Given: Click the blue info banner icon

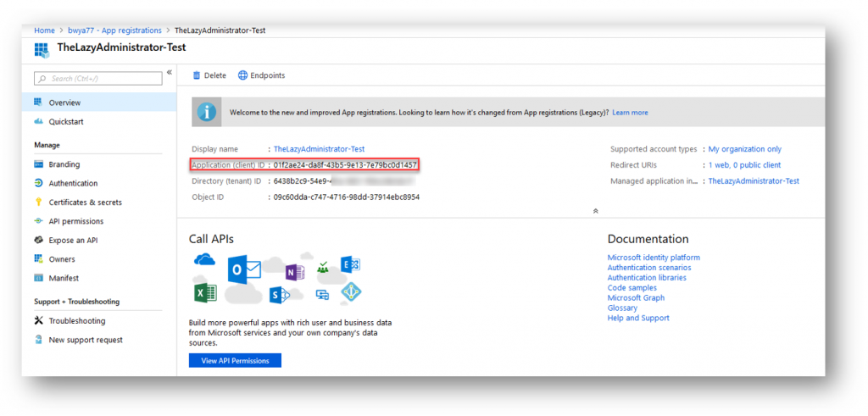Looking at the screenshot, I should click(207, 113).
